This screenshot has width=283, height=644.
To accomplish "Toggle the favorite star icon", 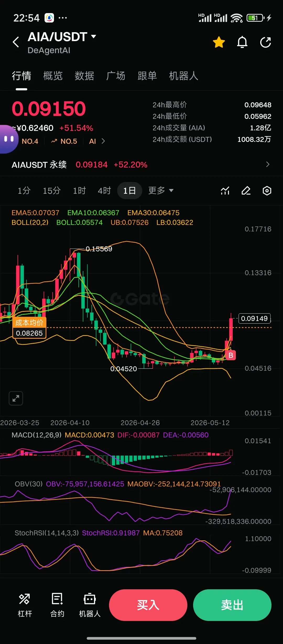I will coord(219,42).
